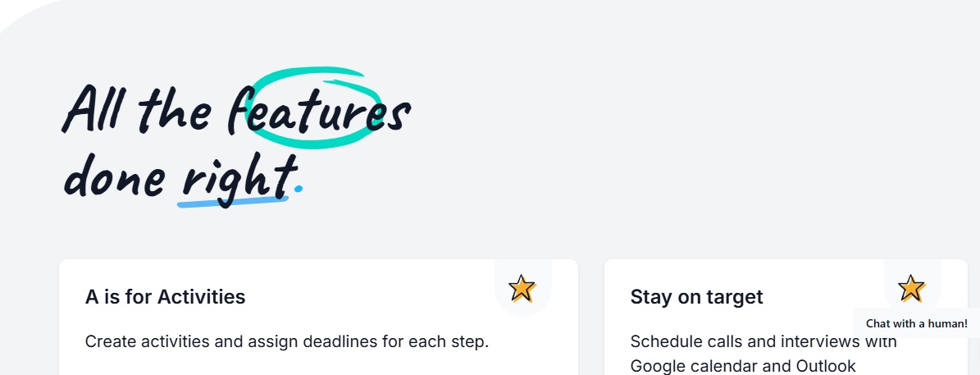Click the blue period dot after 'right'
The image size is (980, 375).
pyautogui.click(x=299, y=188)
